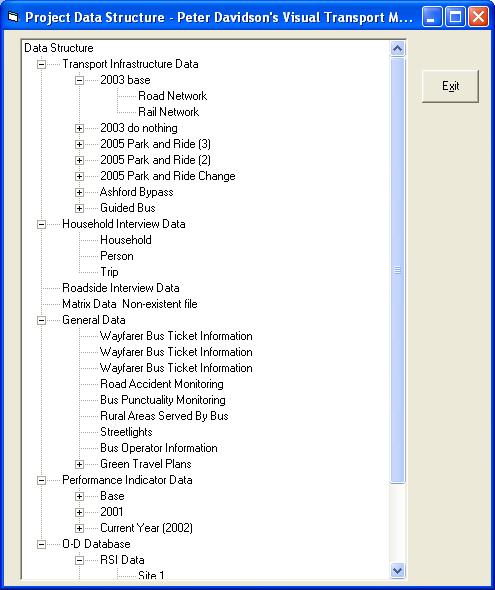Select Roadside Interview Data item
The height and width of the screenshot is (590, 495).
[121, 288]
